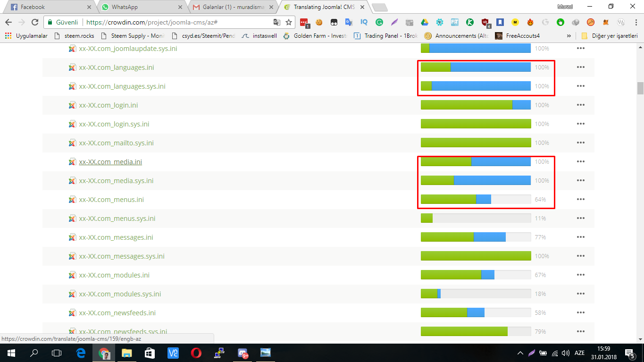This screenshot has width=644, height=362.
Task: Open Microsoft Edge from taskbar
Action: tap(81, 353)
